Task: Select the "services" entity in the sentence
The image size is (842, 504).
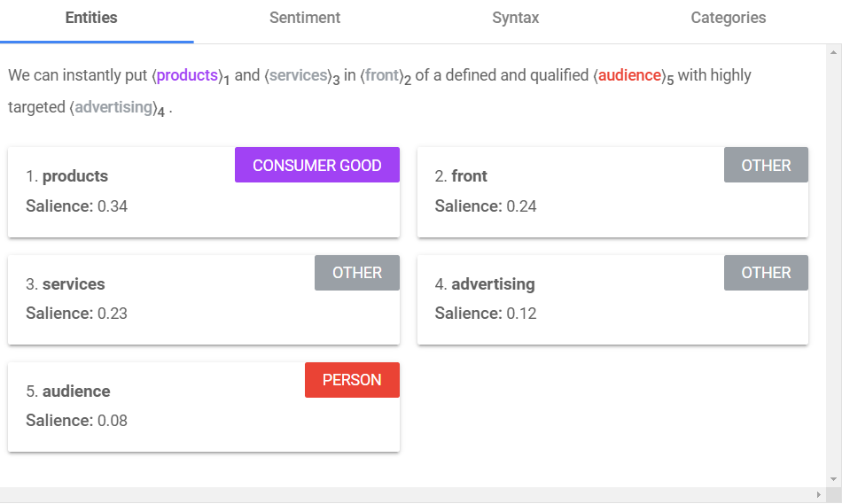Action: click(299, 76)
